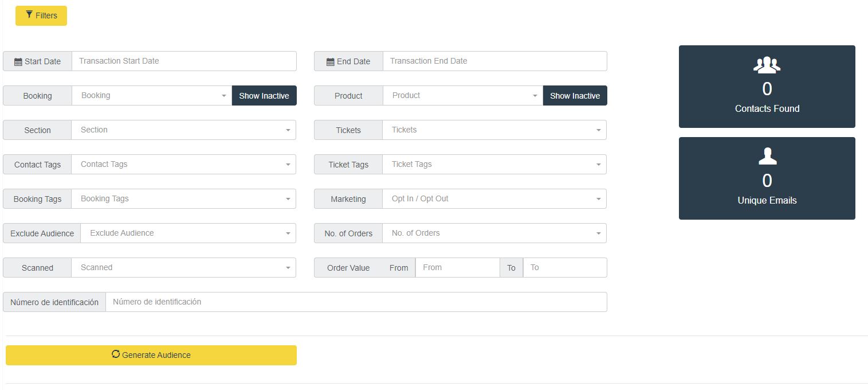Image resolution: width=868 pixels, height=390 pixels.
Task: Open the Opt In / Opt Out dropdown
Action: [x=494, y=199]
